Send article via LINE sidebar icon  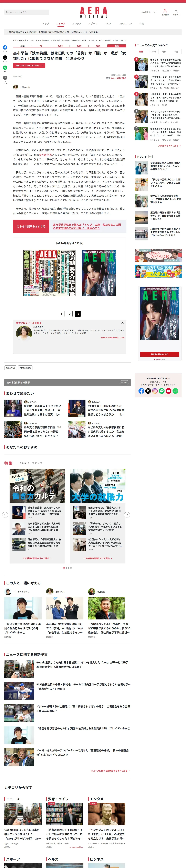click(x=5, y=68)
